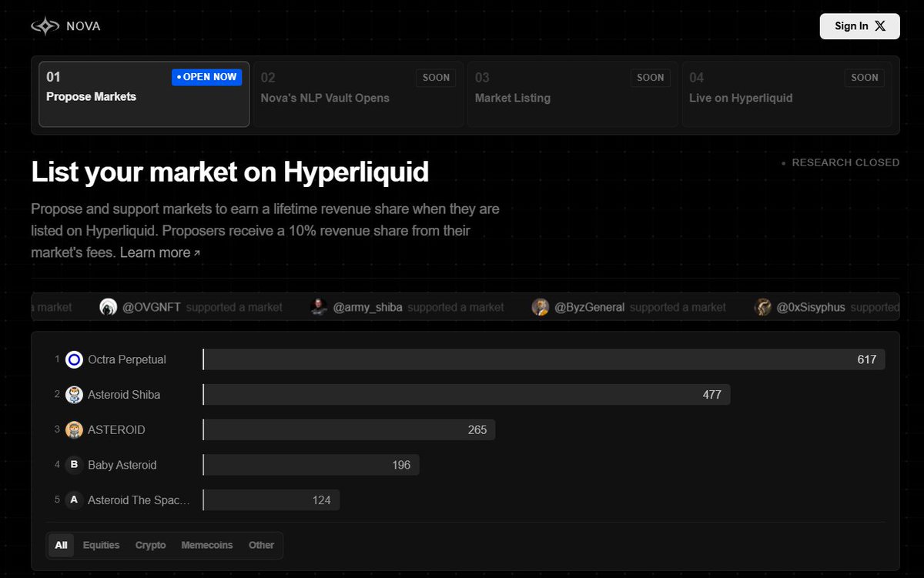Click the List your market on Hyperliquid heading
Screen dimensions: 924x578
[x=229, y=172]
